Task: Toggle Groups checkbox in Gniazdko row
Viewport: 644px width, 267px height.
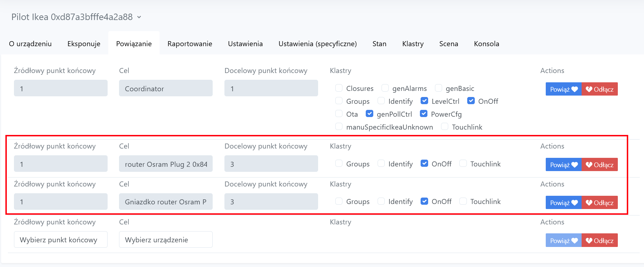Action: coord(339,201)
